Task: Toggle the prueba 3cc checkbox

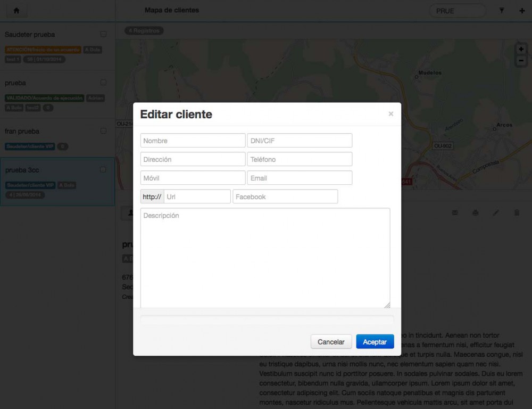Action: pyautogui.click(x=103, y=170)
